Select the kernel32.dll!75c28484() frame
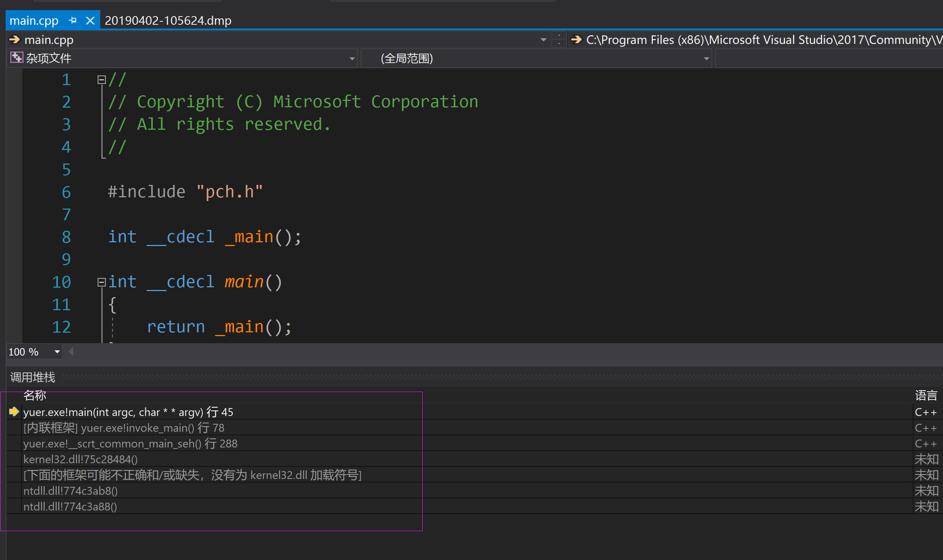The height and width of the screenshot is (560, 943). pyautogui.click(x=80, y=459)
